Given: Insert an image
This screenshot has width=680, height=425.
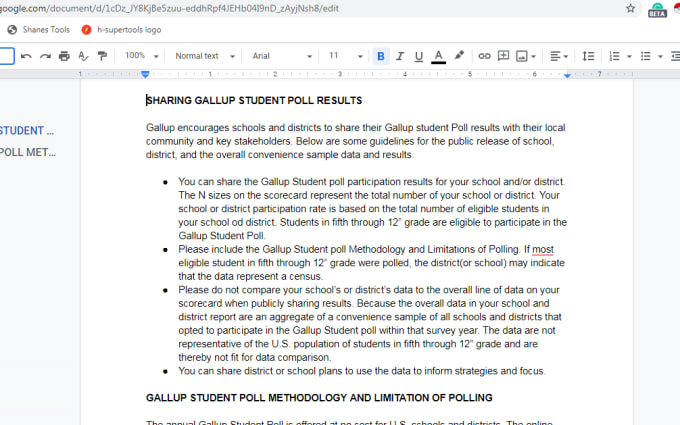Looking at the screenshot, I should click(521, 56).
